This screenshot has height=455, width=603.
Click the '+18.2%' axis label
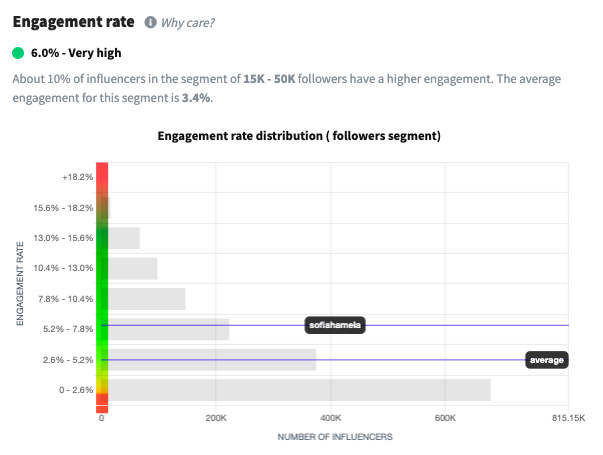[x=78, y=177]
